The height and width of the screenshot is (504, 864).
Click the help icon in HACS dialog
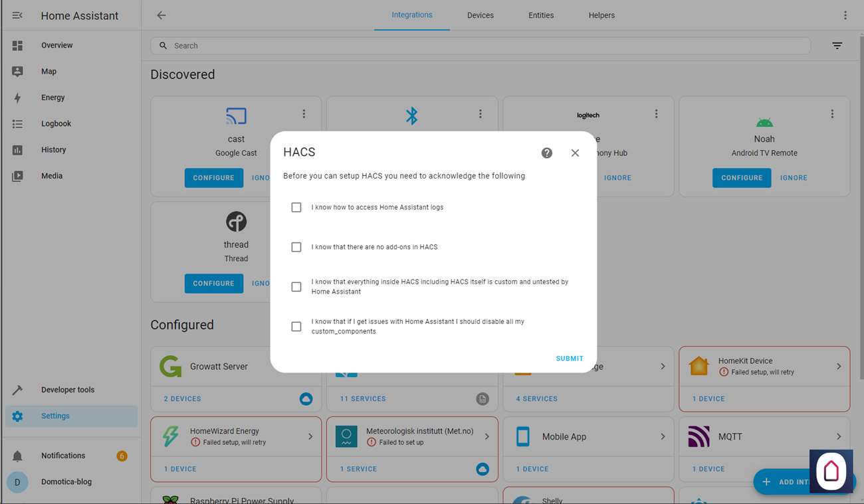point(547,153)
